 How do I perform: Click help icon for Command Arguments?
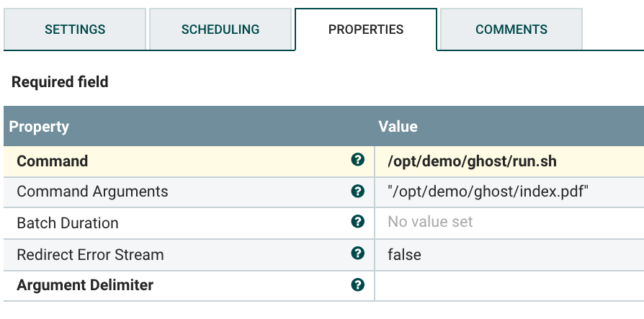(x=357, y=191)
